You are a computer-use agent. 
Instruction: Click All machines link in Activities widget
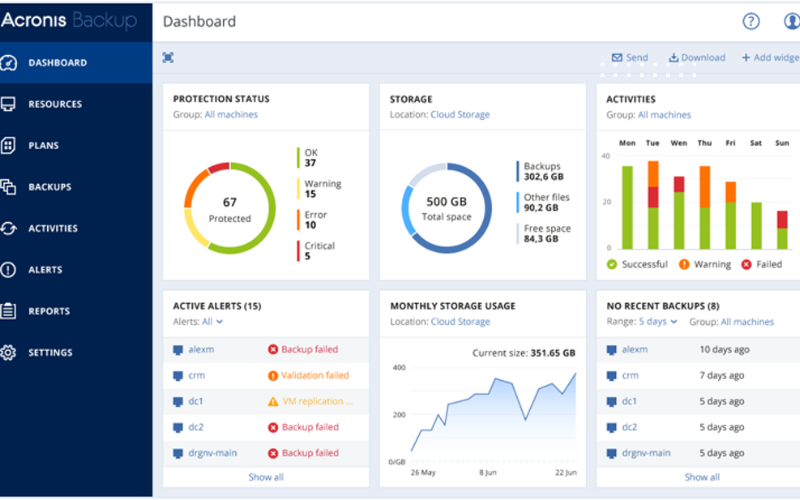click(664, 115)
